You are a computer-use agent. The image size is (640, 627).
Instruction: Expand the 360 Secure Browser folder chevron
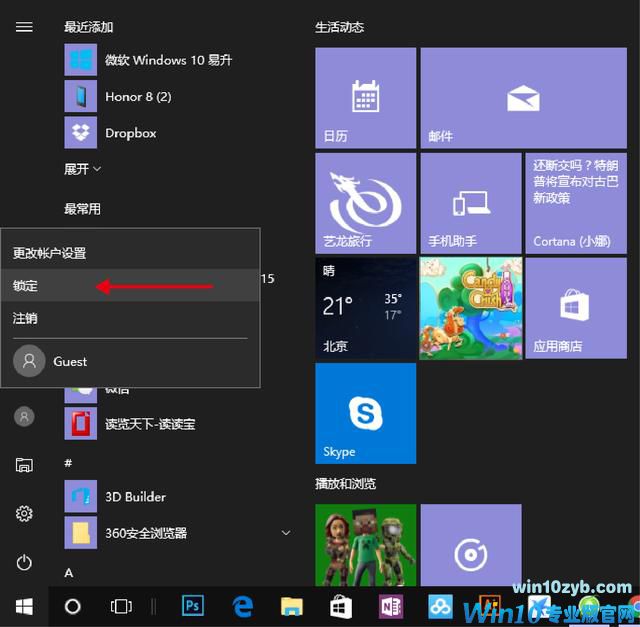(x=286, y=533)
